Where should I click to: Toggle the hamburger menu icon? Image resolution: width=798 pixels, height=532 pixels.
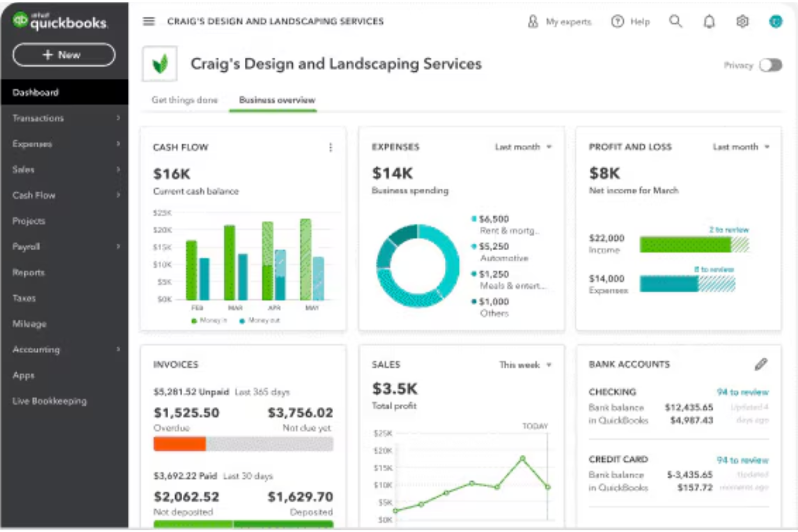(x=149, y=21)
